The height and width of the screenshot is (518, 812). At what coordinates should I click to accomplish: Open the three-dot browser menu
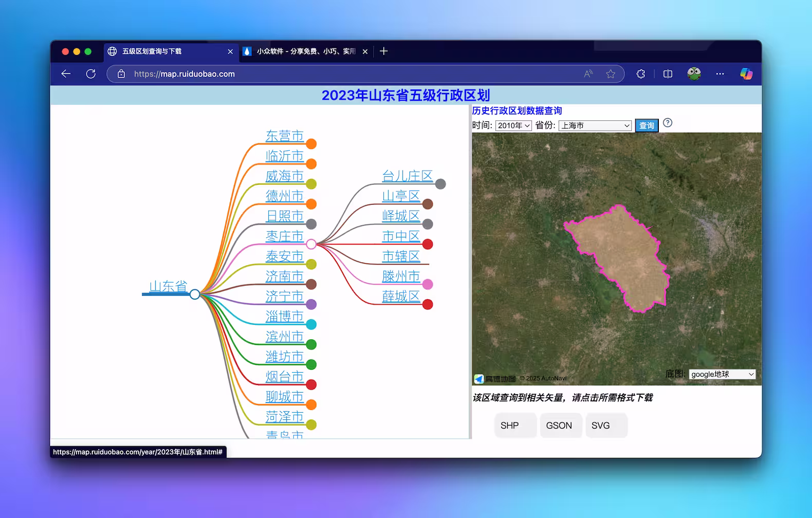point(720,74)
